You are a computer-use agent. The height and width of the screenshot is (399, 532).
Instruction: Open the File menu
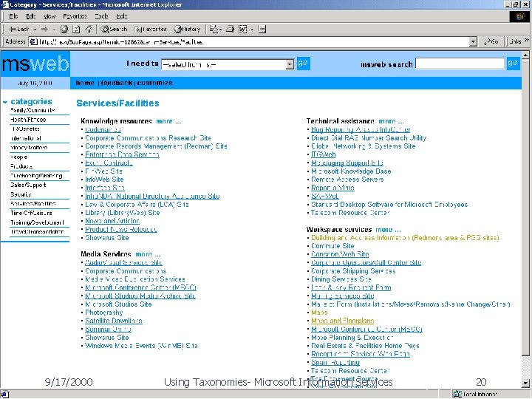(13, 16)
